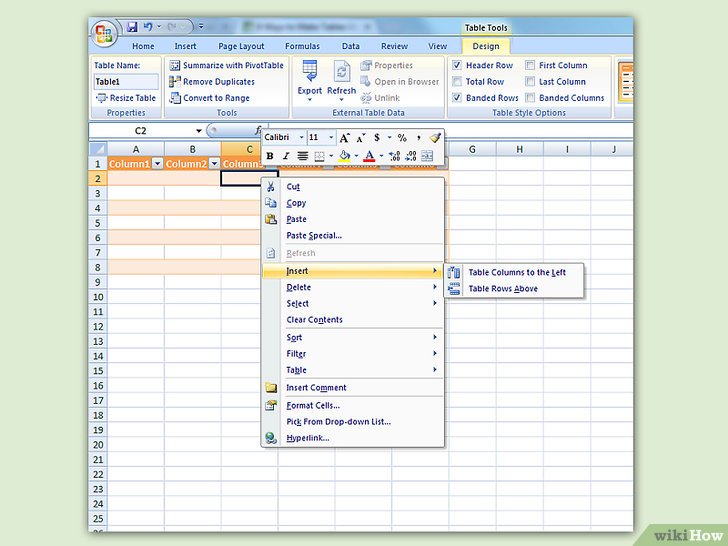This screenshot has height=546, width=728.
Task: Click the shrink font button
Action: tap(361, 138)
